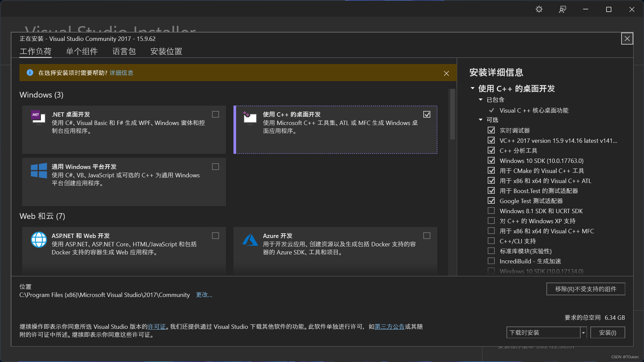The image size is (644, 362).
Task: Uncheck Windows 10 SDK (10.0.17763.0)
Action: click(491, 160)
